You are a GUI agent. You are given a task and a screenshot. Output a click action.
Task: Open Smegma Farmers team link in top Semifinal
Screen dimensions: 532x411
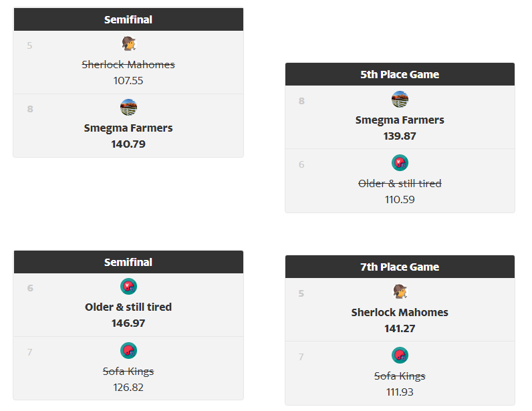[x=128, y=128]
